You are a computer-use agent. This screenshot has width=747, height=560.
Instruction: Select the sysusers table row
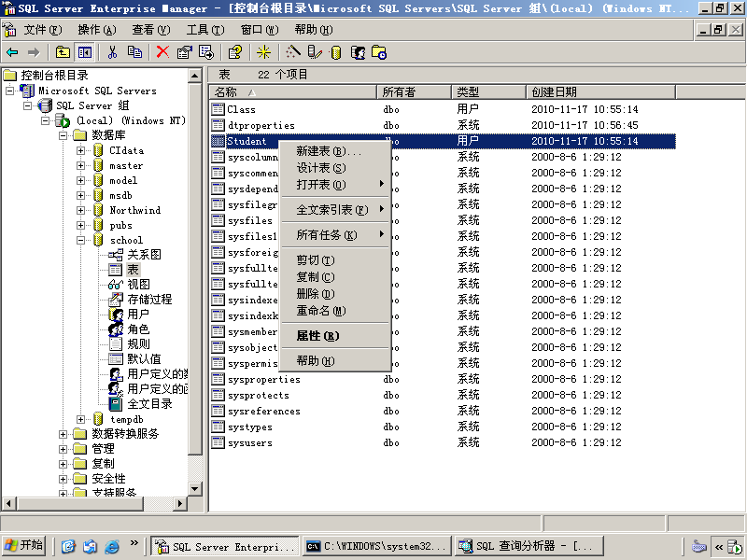point(443,442)
